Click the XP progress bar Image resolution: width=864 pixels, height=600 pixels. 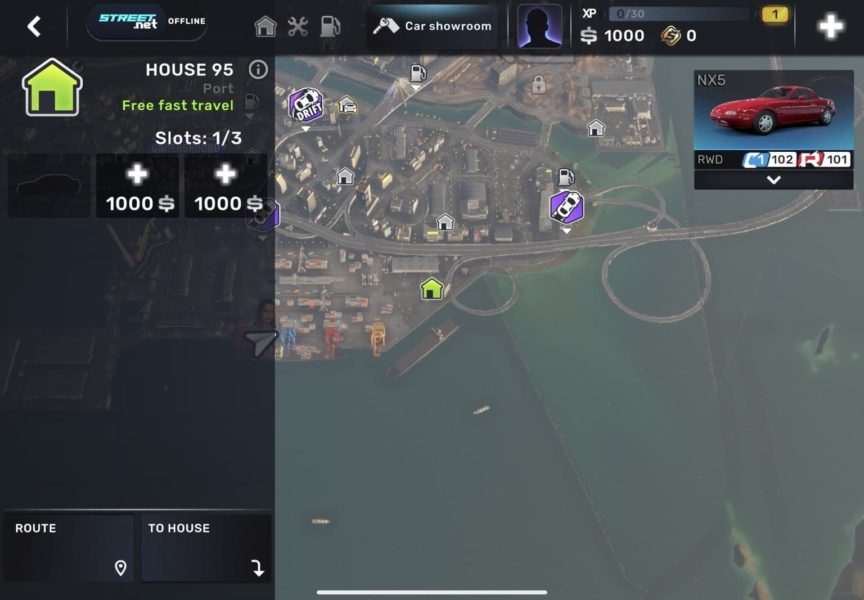pyautogui.click(x=681, y=14)
